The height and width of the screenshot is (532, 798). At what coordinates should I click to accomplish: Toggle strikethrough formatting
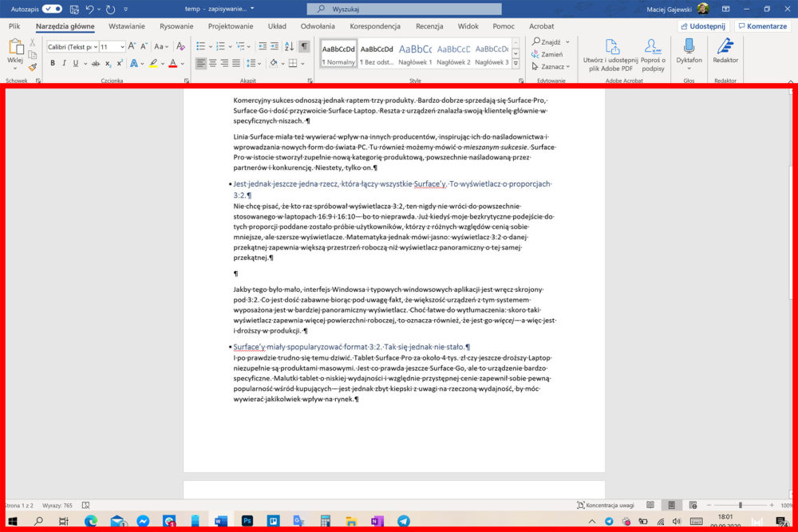tap(96, 63)
